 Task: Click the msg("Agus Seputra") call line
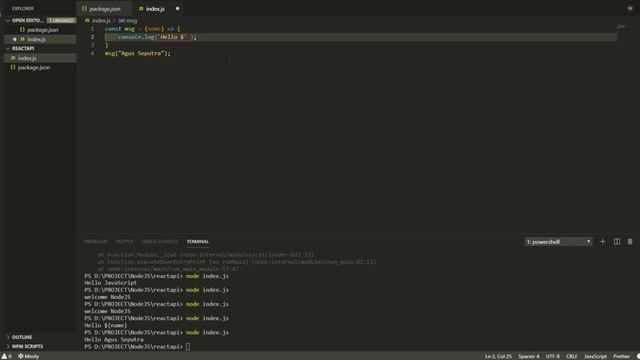point(138,53)
